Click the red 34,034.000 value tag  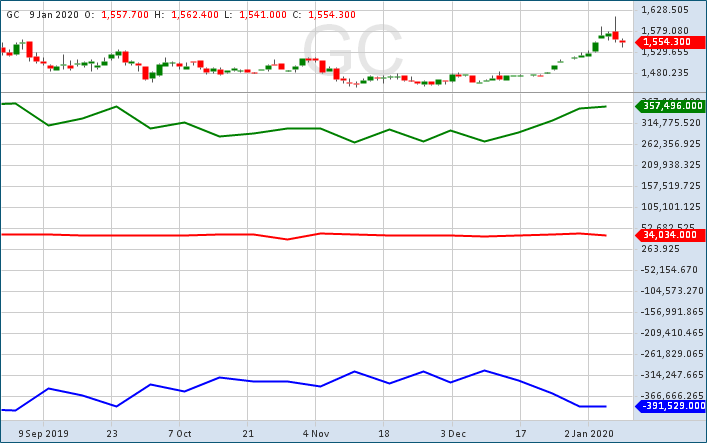[670, 235]
